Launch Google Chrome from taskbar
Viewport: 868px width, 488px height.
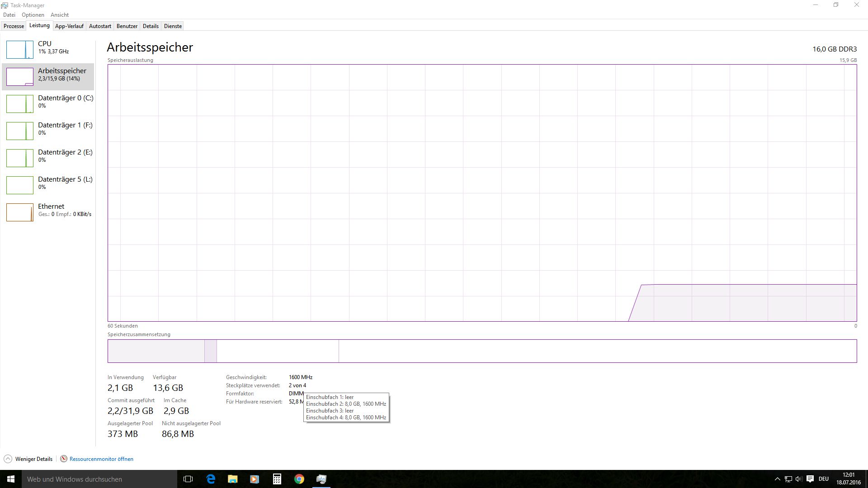coord(299,479)
